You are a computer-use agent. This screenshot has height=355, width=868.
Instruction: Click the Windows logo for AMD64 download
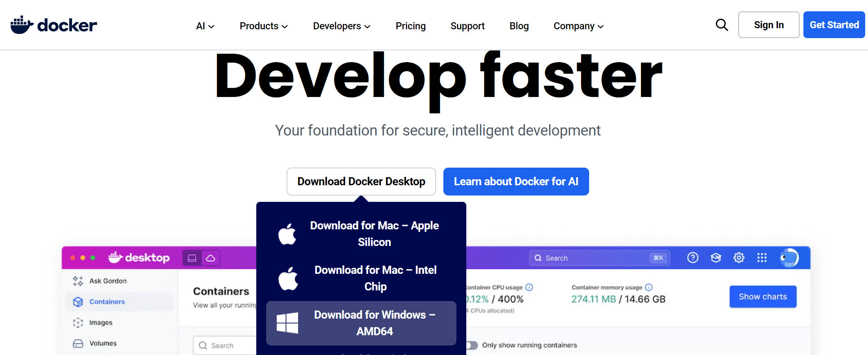pyautogui.click(x=287, y=323)
